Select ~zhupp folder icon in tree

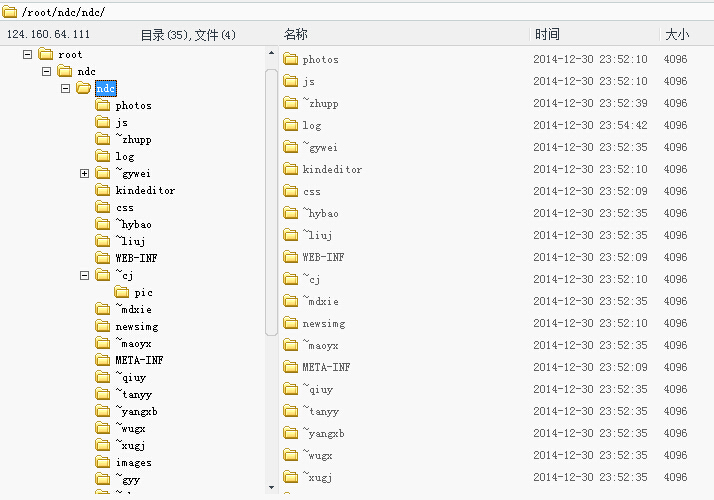(x=103, y=139)
